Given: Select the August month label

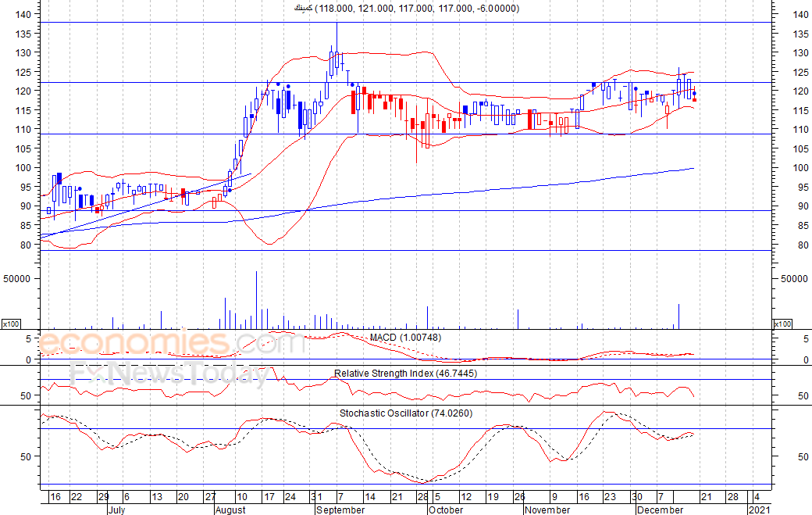Looking at the screenshot, I should coord(230,510).
